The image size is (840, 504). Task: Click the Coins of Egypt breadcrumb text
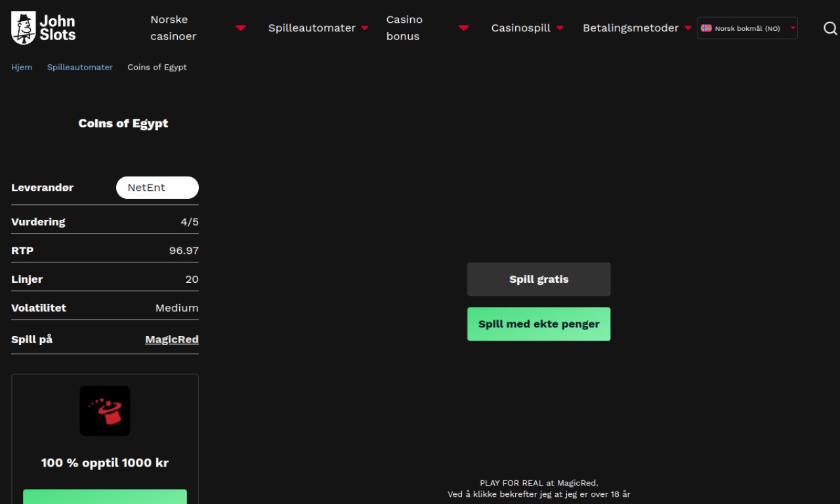[x=157, y=67]
